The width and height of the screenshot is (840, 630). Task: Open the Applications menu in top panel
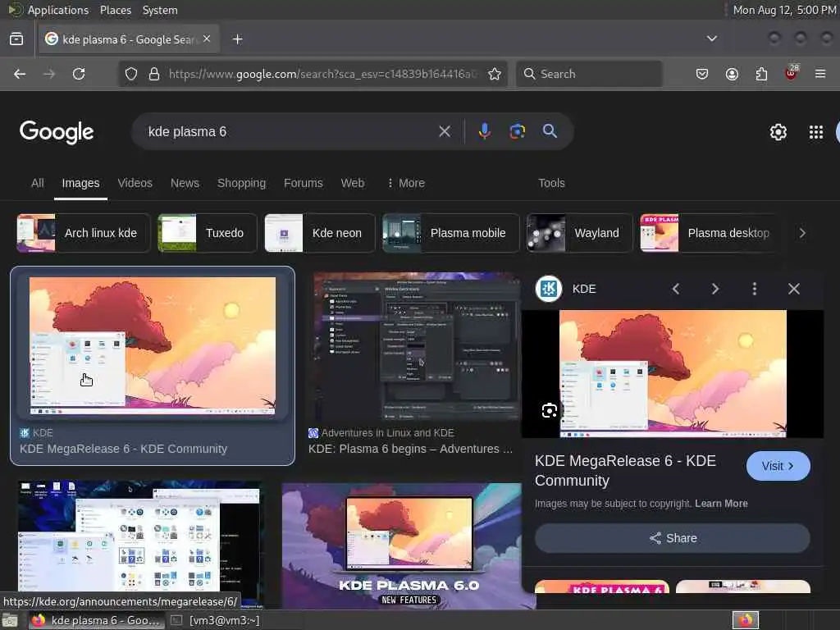click(58, 10)
